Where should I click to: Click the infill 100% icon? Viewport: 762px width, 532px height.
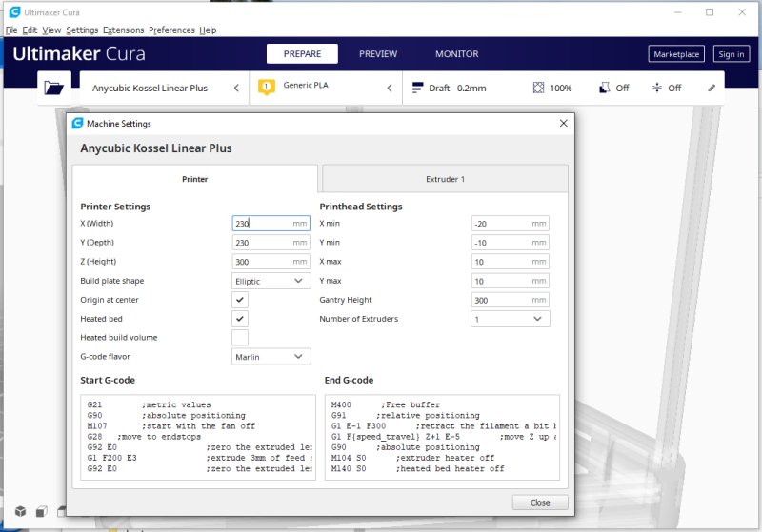point(538,88)
